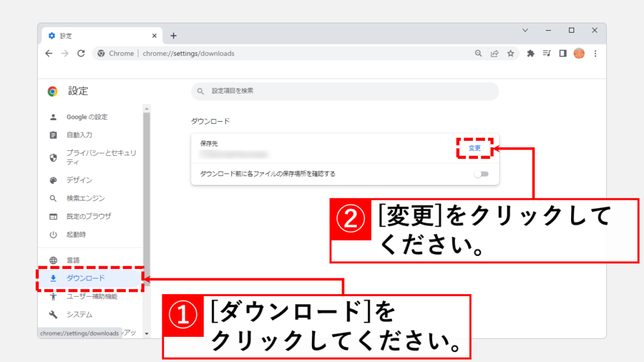The image size is (644, 362).
Task: Open Chrome's three-dot menu
Action: pos(595,53)
